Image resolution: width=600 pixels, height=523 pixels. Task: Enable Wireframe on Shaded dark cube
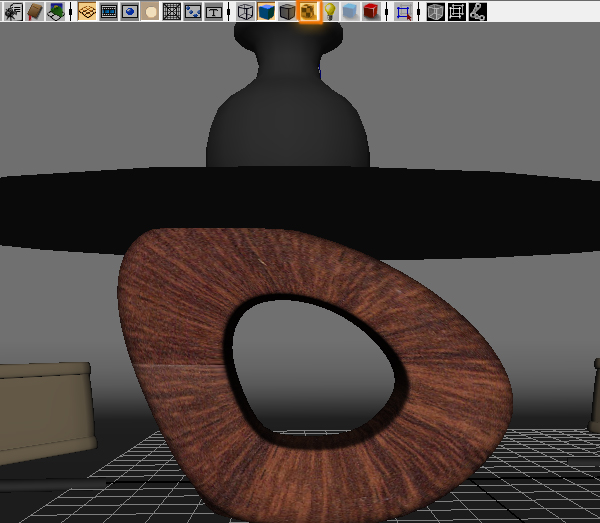coord(287,11)
